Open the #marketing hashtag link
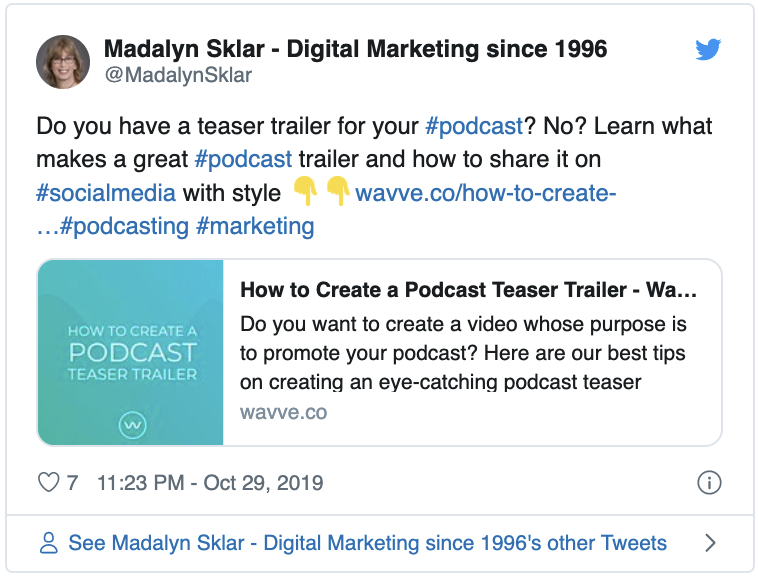The height and width of the screenshot is (577, 758). [x=255, y=226]
